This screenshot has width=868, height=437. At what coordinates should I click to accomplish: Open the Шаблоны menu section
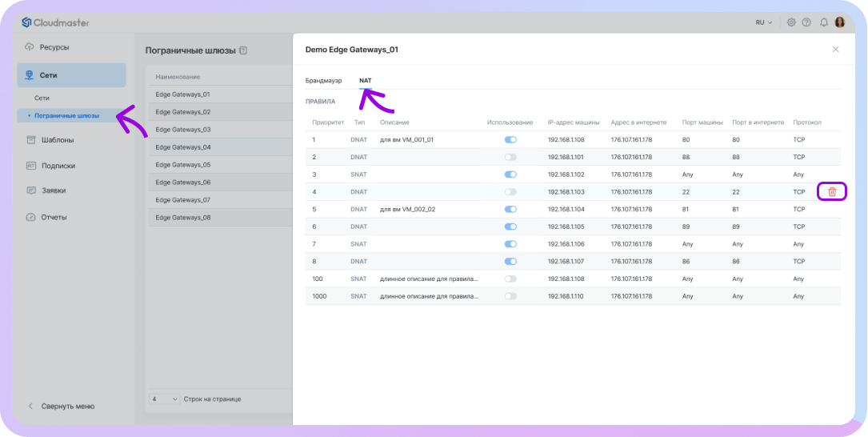tap(58, 140)
